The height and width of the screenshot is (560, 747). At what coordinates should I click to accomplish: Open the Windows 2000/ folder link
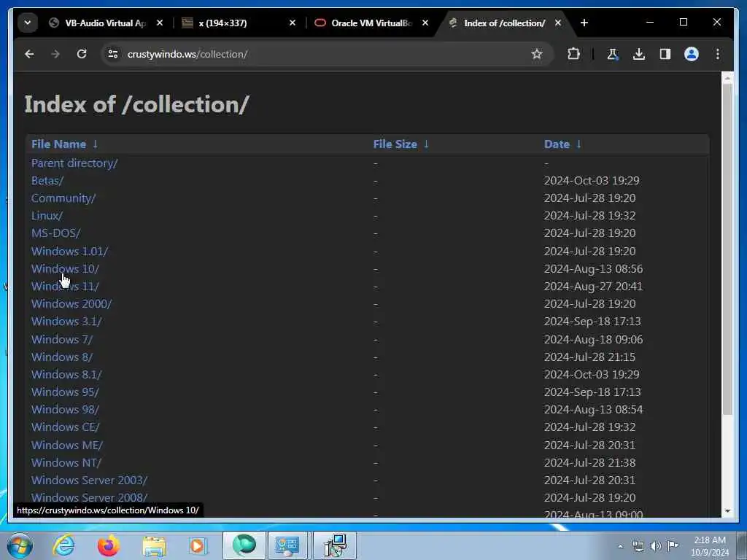point(71,304)
